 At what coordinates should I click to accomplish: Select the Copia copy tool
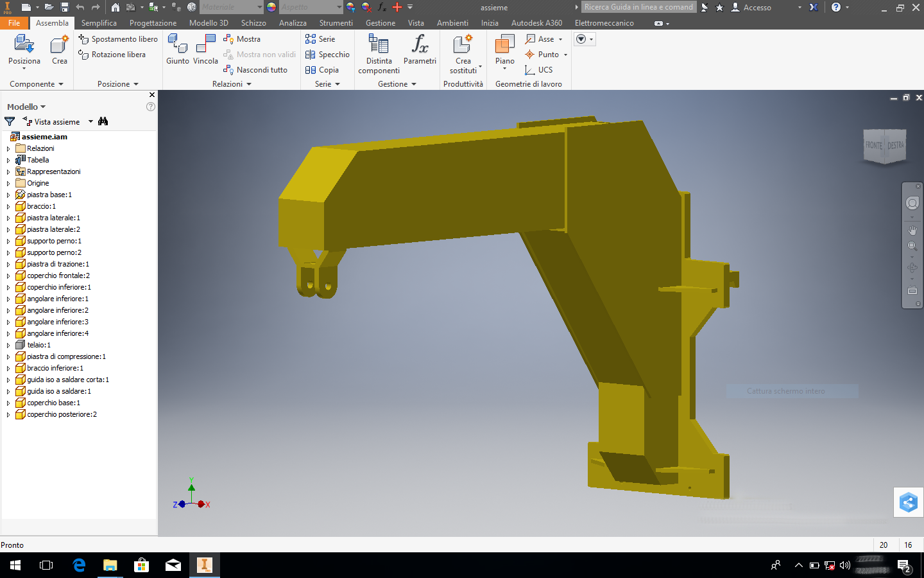coord(322,70)
